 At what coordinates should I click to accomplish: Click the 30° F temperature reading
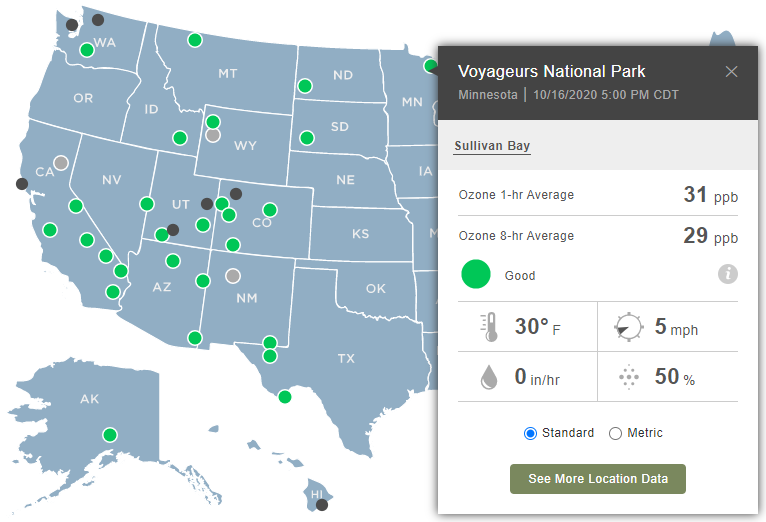(537, 327)
